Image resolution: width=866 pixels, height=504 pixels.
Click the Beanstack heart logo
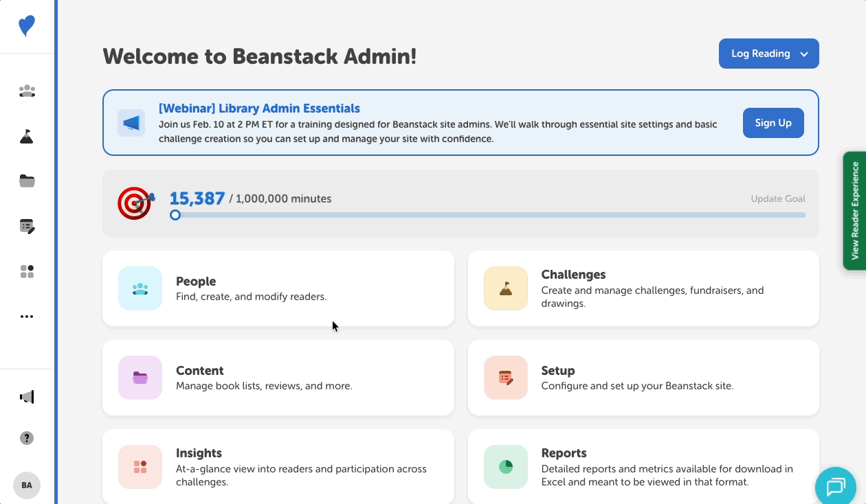click(27, 26)
